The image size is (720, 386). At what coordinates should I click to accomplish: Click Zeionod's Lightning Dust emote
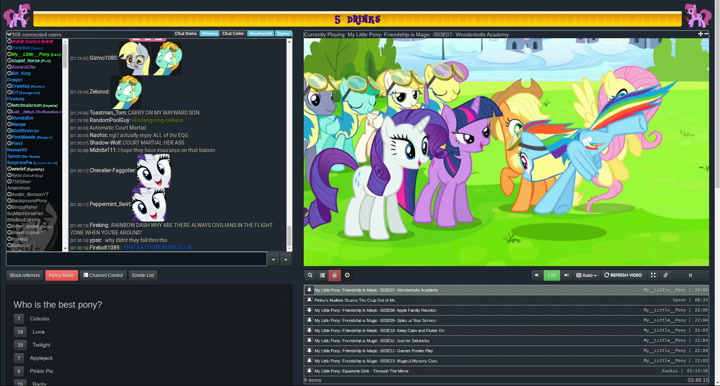pyautogui.click(x=127, y=92)
